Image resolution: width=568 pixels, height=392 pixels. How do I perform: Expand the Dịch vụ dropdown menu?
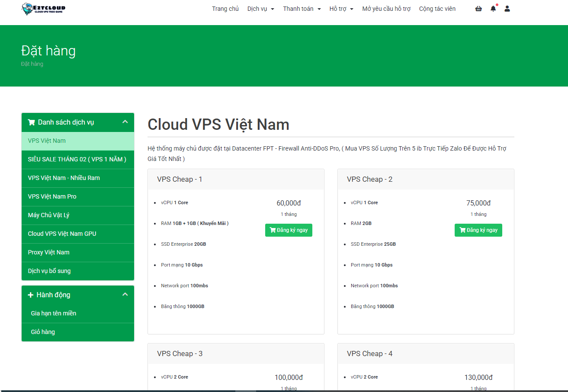260,9
